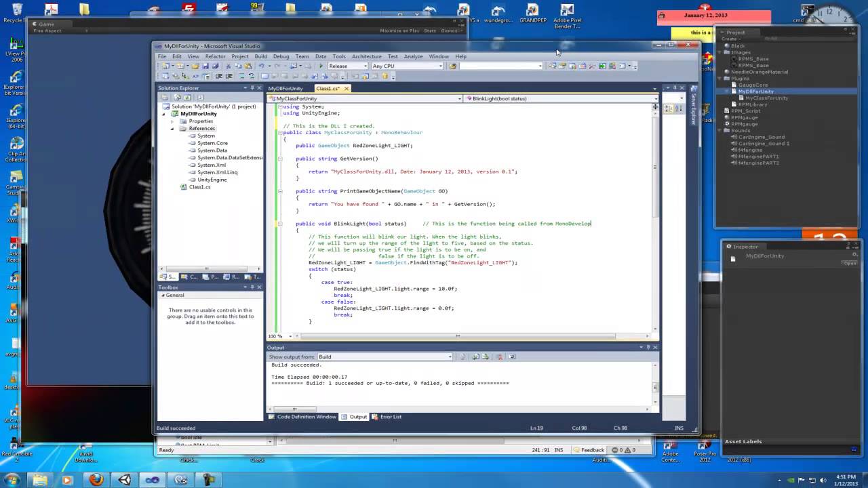
Task: Open the Debug menu
Action: coord(281,56)
